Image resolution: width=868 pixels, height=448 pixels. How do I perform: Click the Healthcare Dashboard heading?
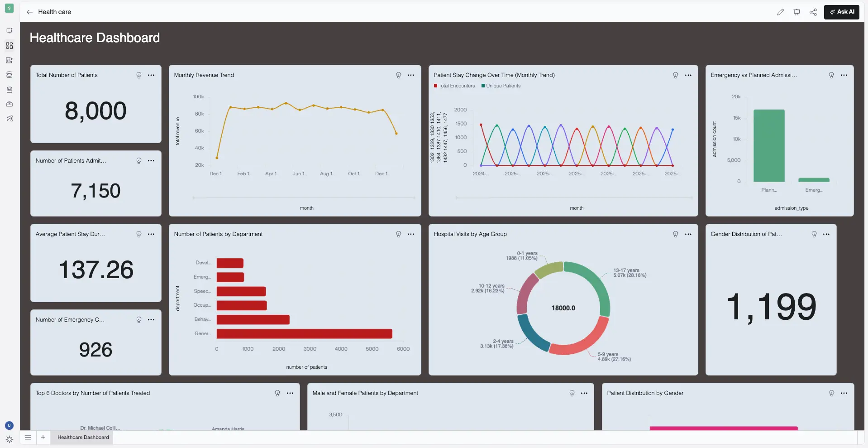[95, 38]
